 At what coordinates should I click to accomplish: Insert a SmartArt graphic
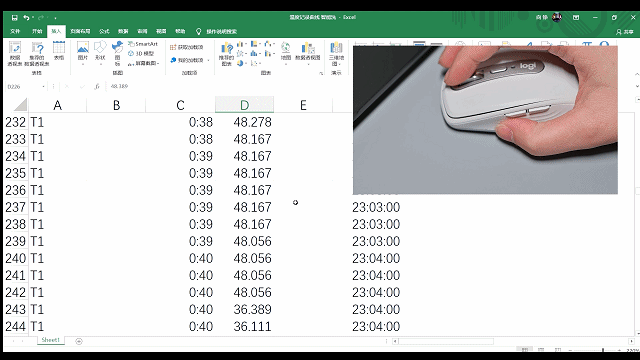pos(143,44)
